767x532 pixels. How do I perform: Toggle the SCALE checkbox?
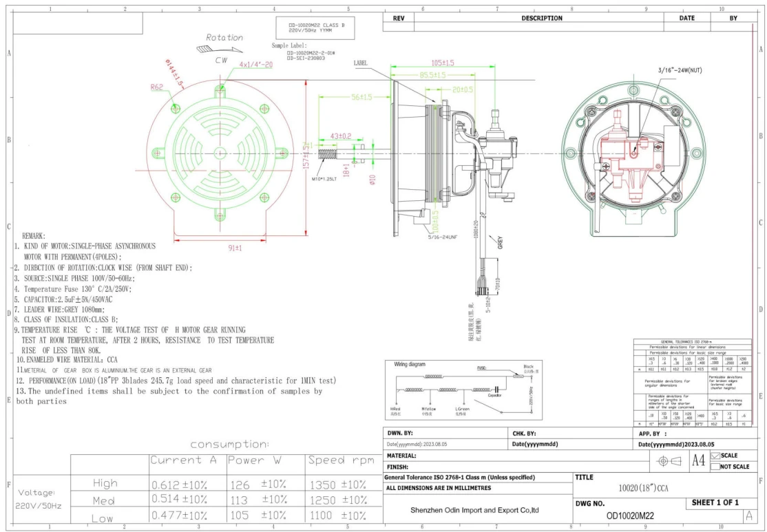pyautogui.click(x=715, y=456)
